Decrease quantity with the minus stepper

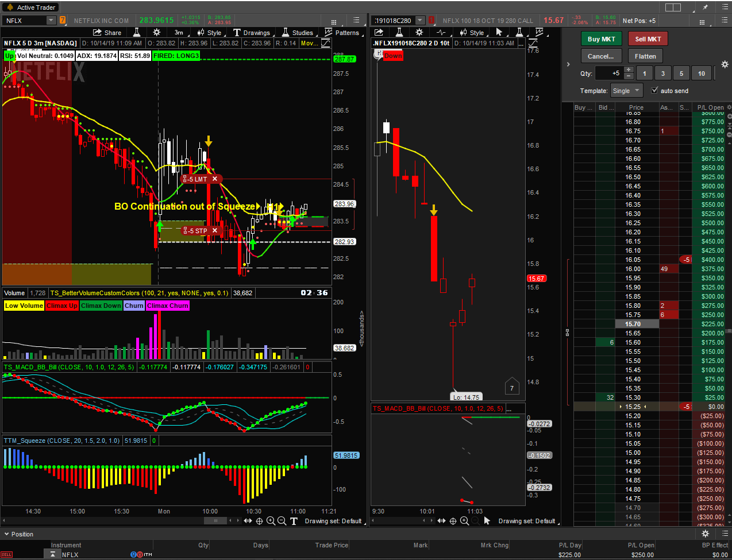point(629,77)
